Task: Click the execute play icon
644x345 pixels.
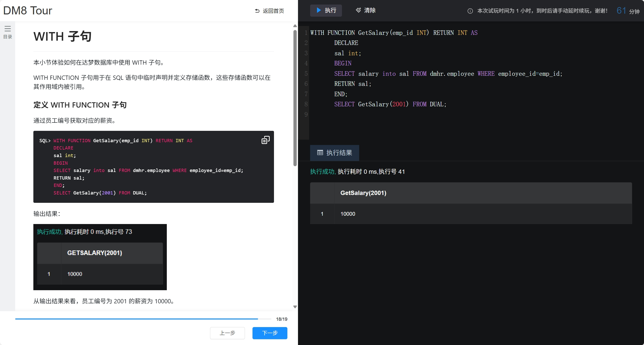Action: 319,10
